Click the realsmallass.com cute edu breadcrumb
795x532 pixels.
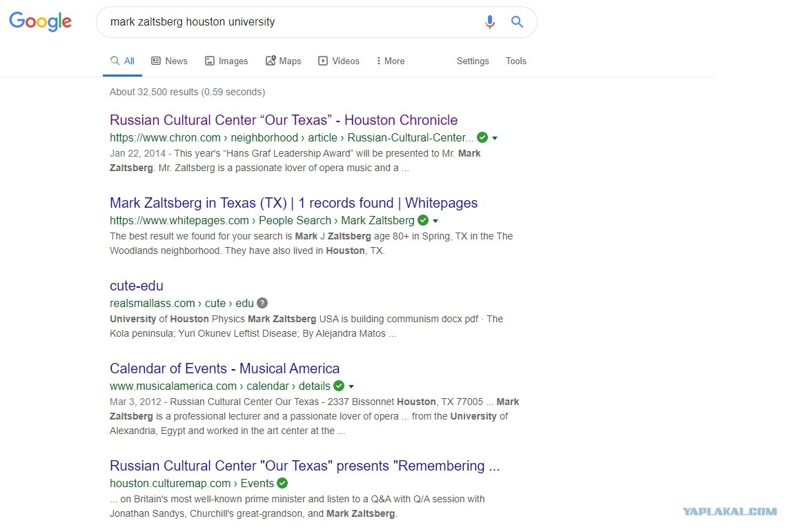pyautogui.click(x=181, y=303)
